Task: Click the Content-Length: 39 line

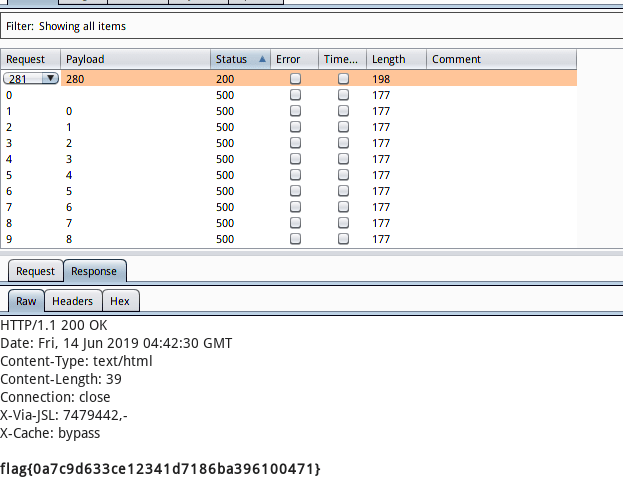Action: pyautogui.click(x=61, y=379)
